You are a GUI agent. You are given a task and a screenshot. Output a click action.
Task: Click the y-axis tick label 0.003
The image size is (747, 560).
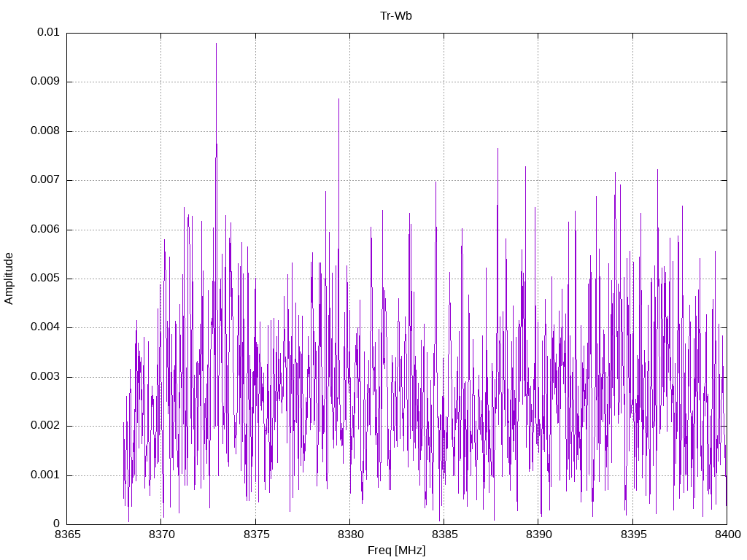pyautogui.click(x=45, y=377)
